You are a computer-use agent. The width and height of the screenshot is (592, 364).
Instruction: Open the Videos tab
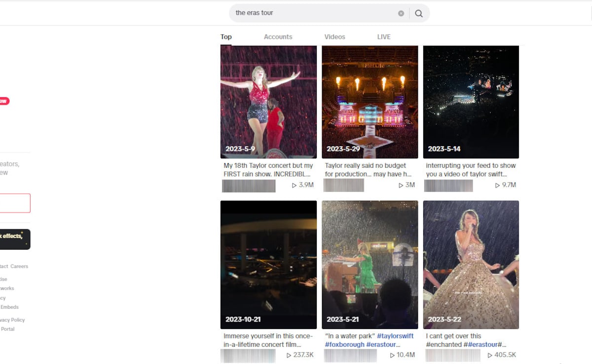click(x=334, y=37)
